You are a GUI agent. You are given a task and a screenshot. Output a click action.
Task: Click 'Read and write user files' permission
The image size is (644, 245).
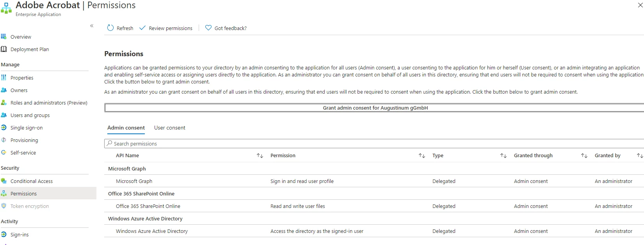click(x=297, y=206)
